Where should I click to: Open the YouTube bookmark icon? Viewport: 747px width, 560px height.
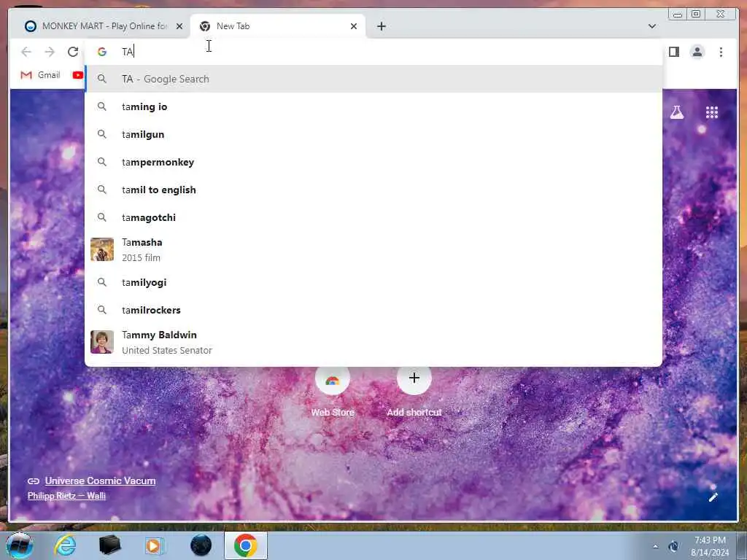(77, 75)
